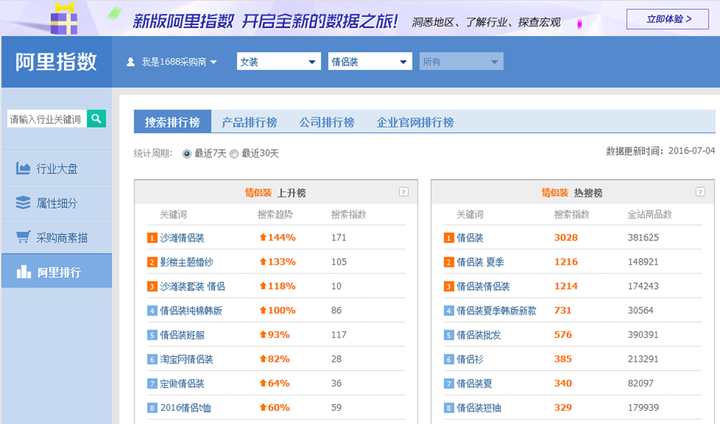
Task: Click the 采购商素描 shopping cart icon
Action: click(x=23, y=237)
